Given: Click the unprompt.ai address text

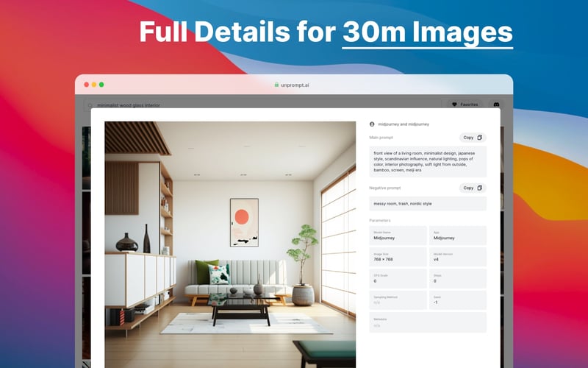Looking at the screenshot, I should point(295,85).
